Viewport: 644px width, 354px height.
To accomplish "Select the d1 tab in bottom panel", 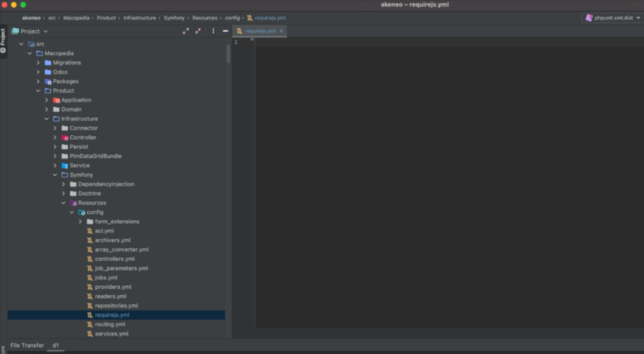I will click(56, 346).
